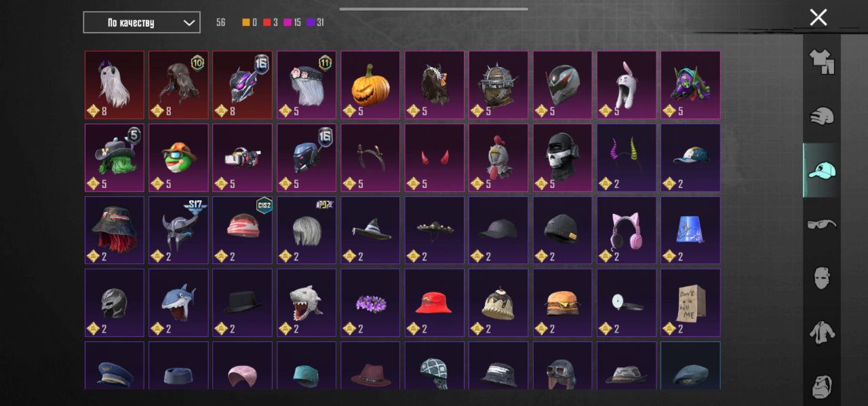
Task: Open the face mask category icon
Action: [821, 278]
